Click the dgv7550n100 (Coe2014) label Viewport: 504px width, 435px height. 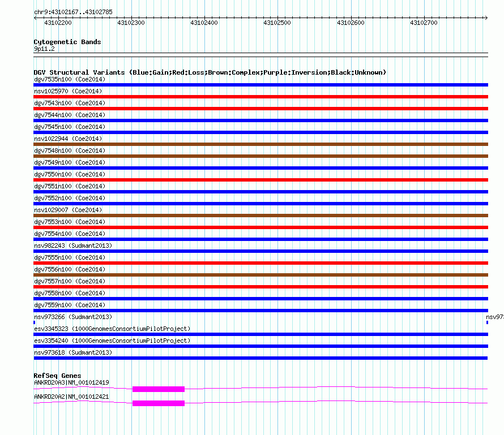(x=70, y=174)
